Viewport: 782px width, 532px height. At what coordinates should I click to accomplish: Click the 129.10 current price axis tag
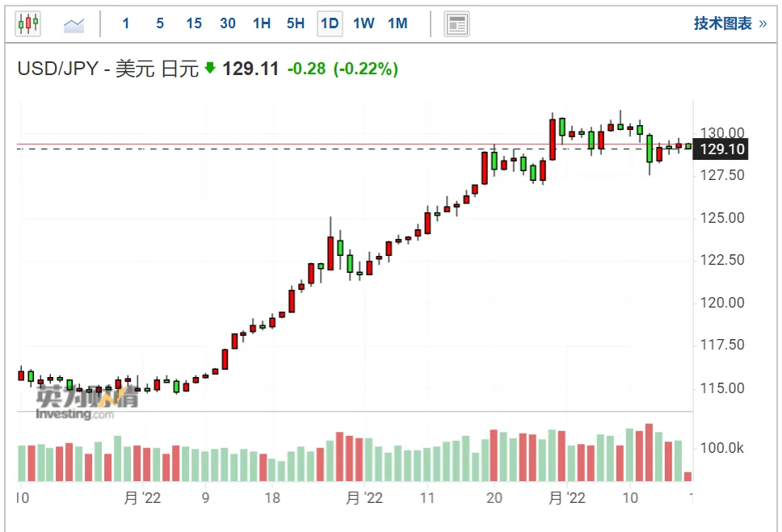point(721,149)
